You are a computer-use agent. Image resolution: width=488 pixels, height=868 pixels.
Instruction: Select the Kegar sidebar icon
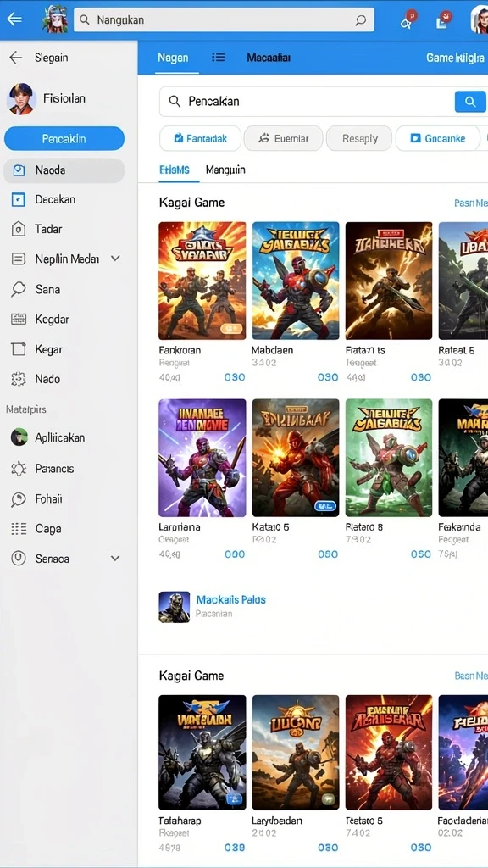19,349
